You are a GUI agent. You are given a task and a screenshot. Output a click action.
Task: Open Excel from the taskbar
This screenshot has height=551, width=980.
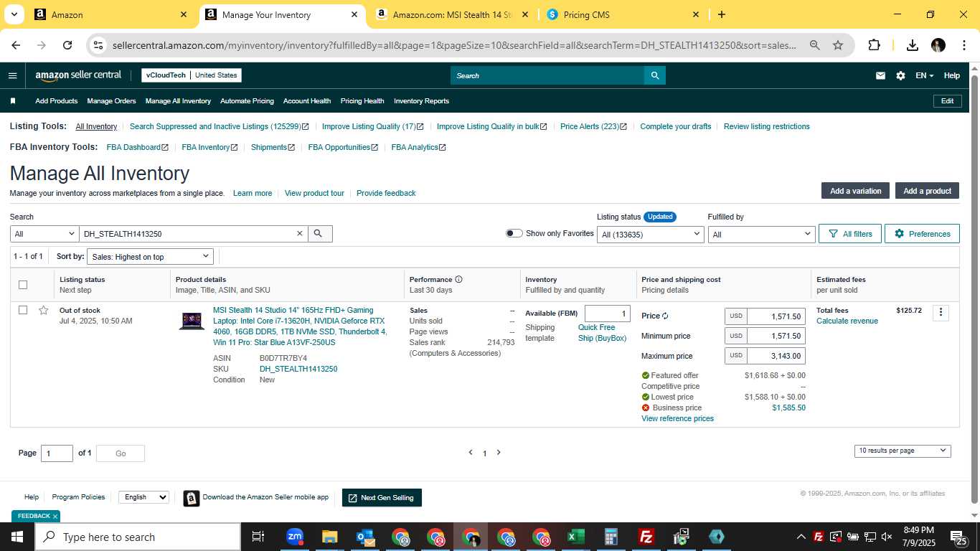click(x=575, y=537)
